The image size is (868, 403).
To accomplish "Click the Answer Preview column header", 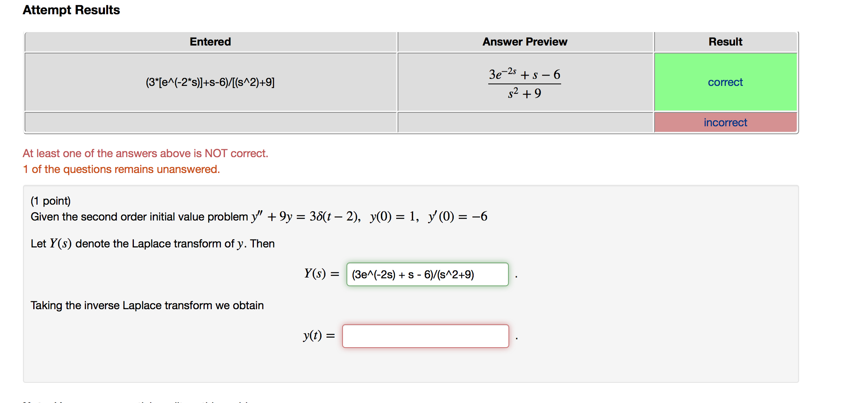I will [525, 42].
